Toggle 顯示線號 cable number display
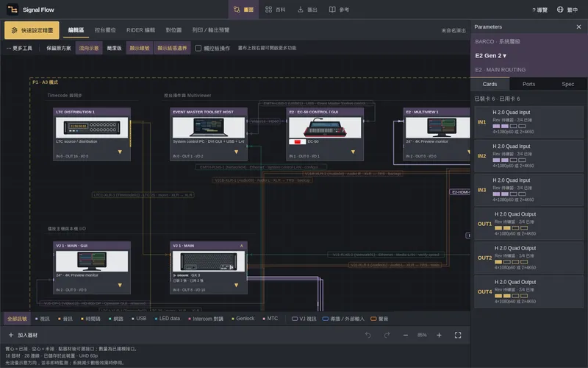This screenshot has height=368, width=588. pos(140,48)
